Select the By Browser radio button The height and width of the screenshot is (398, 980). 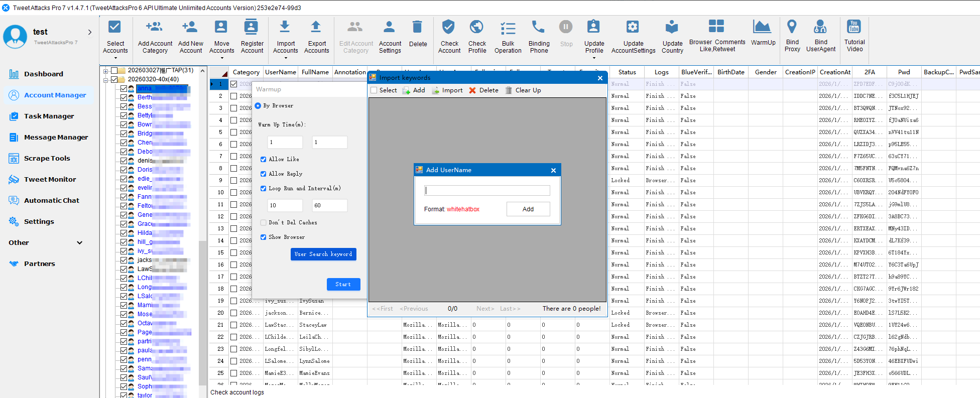[x=258, y=106]
